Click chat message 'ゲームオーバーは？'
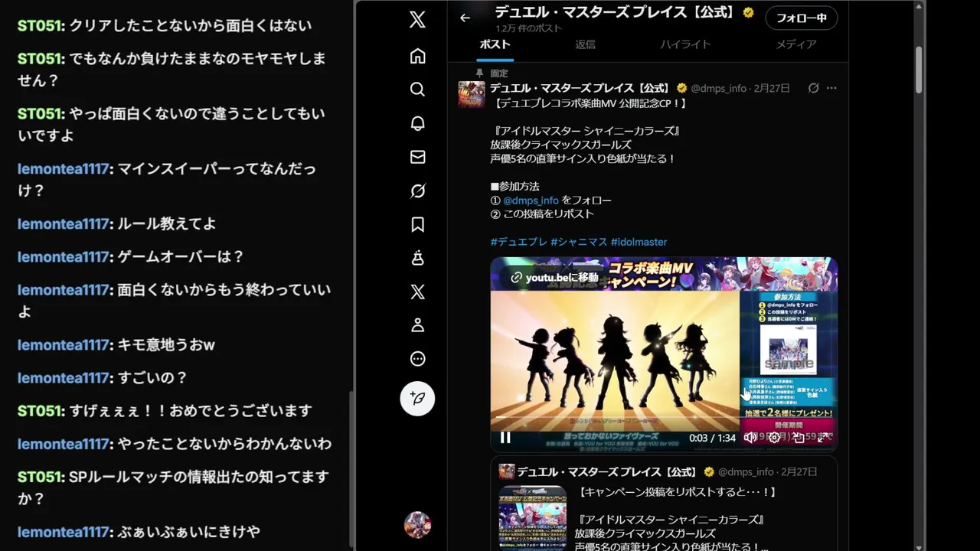Screen dimensions: 980x551 tap(181, 256)
